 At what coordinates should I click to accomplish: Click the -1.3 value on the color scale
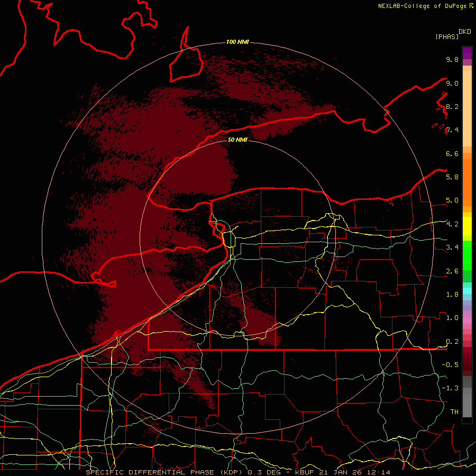point(450,388)
